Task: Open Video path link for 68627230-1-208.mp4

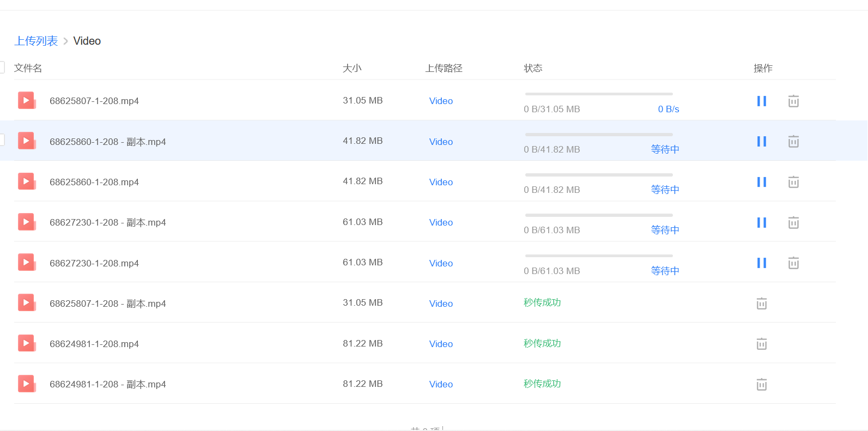Action: (x=441, y=263)
